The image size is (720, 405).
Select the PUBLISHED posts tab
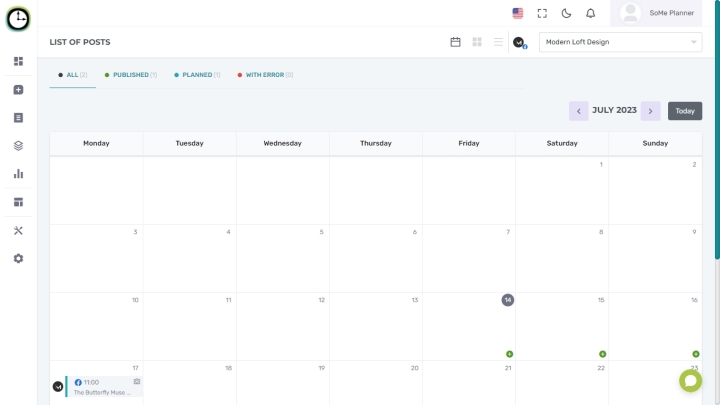[131, 75]
